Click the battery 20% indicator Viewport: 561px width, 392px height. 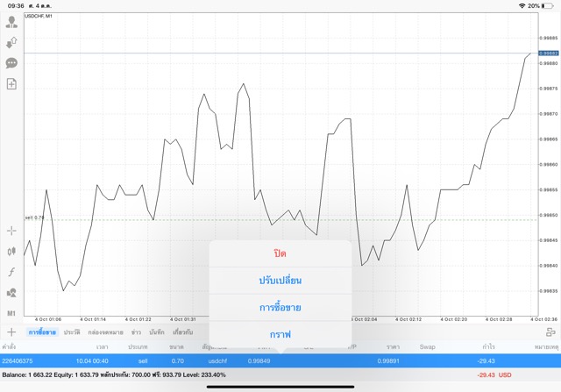pyautogui.click(x=541, y=6)
